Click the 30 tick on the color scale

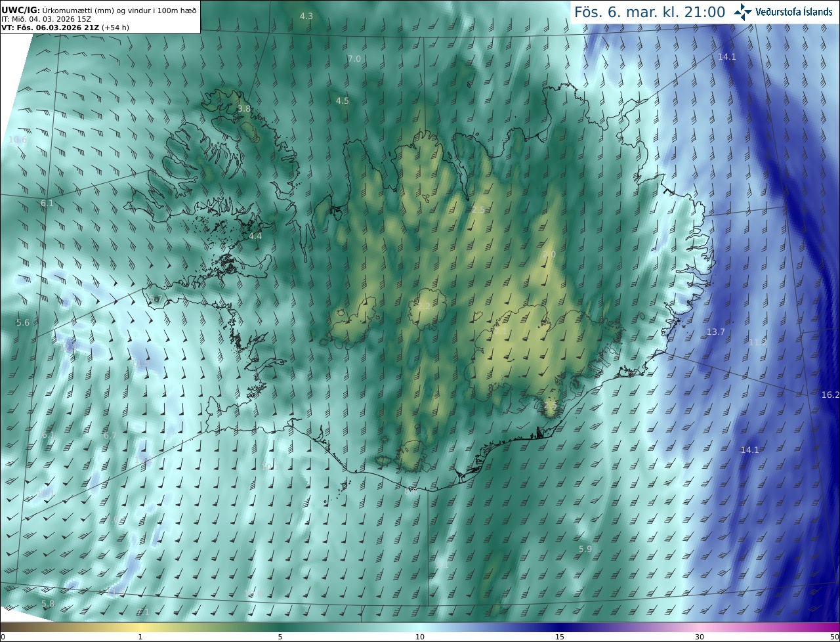tap(700, 637)
